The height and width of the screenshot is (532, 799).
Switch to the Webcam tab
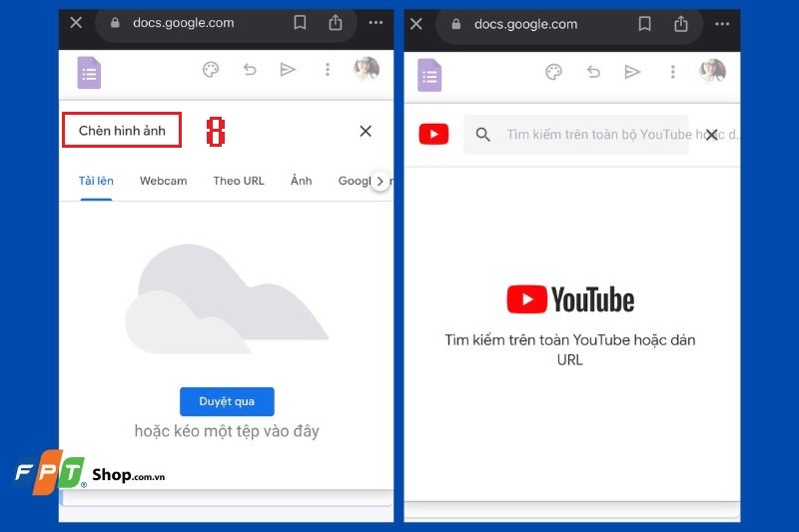163,181
